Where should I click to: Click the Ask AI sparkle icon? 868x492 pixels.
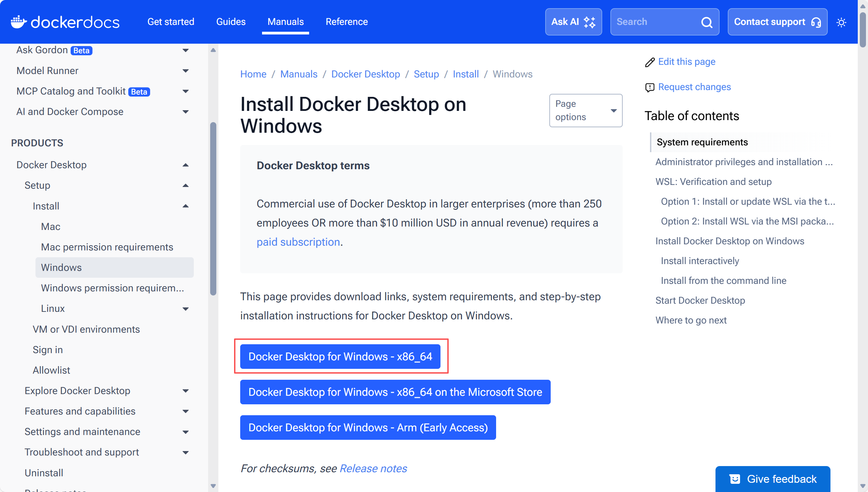coord(590,22)
